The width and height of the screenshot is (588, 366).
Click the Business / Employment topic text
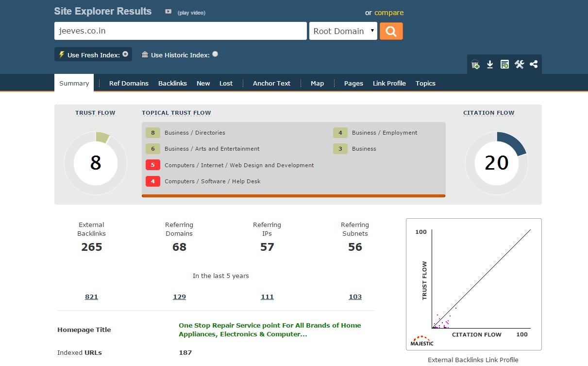pyautogui.click(x=385, y=133)
